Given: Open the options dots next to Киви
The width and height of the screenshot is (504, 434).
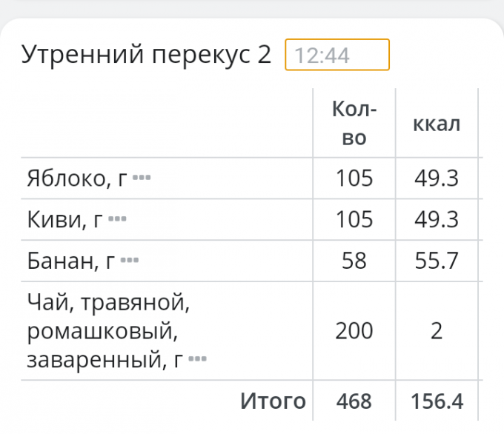Looking at the screenshot, I should [118, 220].
